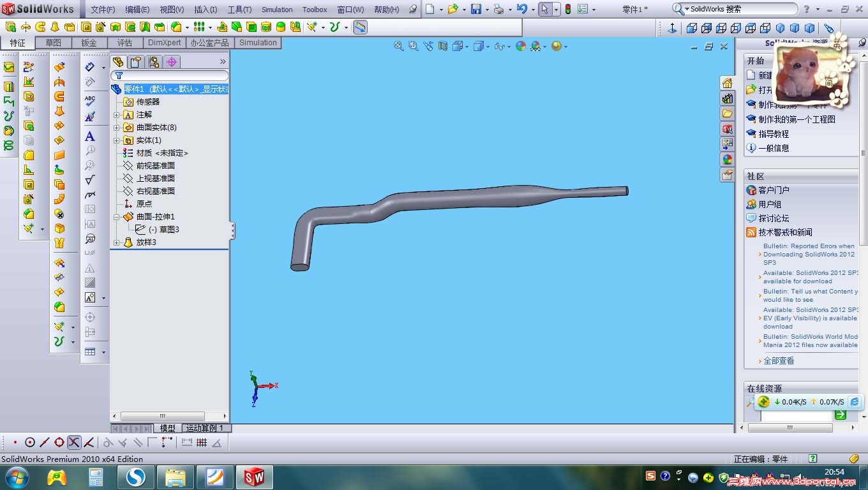The height and width of the screenshot is (490, 868).
Task: Toggle the Hide/Show Items glasses icon
Action: [500, 46]
